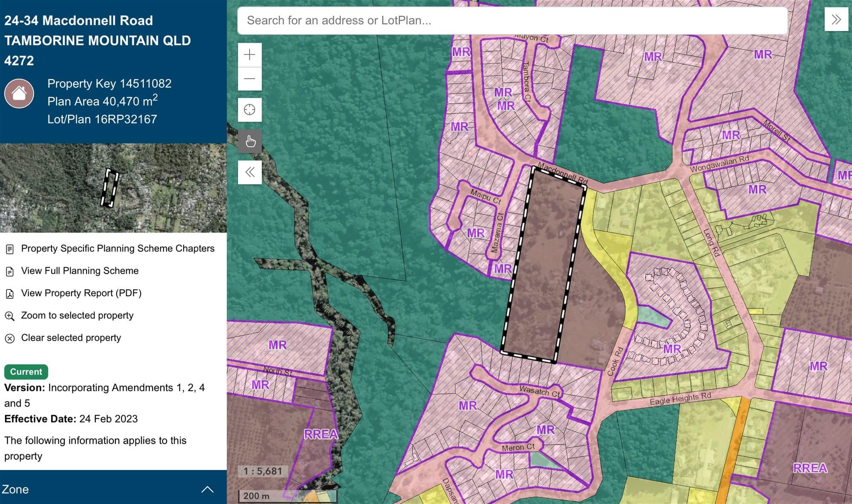
Task: Click the PDF icon beside View Property Report
Action: (x=9, y=294)
